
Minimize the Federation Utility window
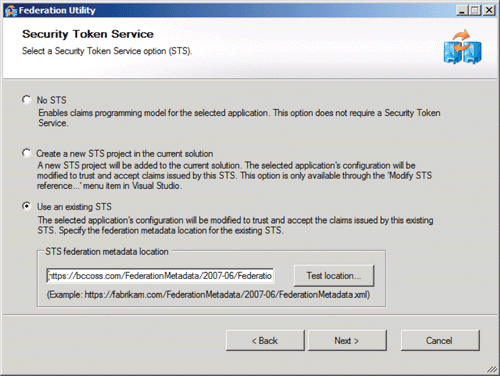462,11
